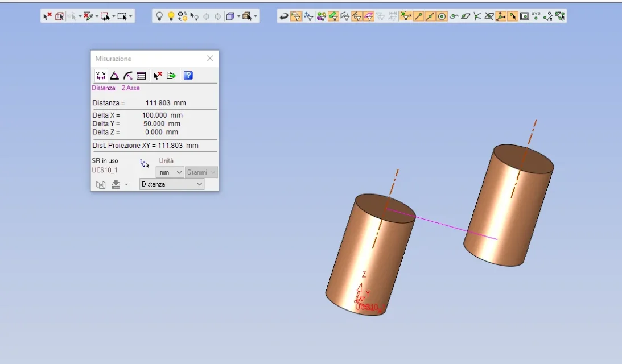
Task: Toggle the green point funnel snap filter
Action: (x=405, y=16)
